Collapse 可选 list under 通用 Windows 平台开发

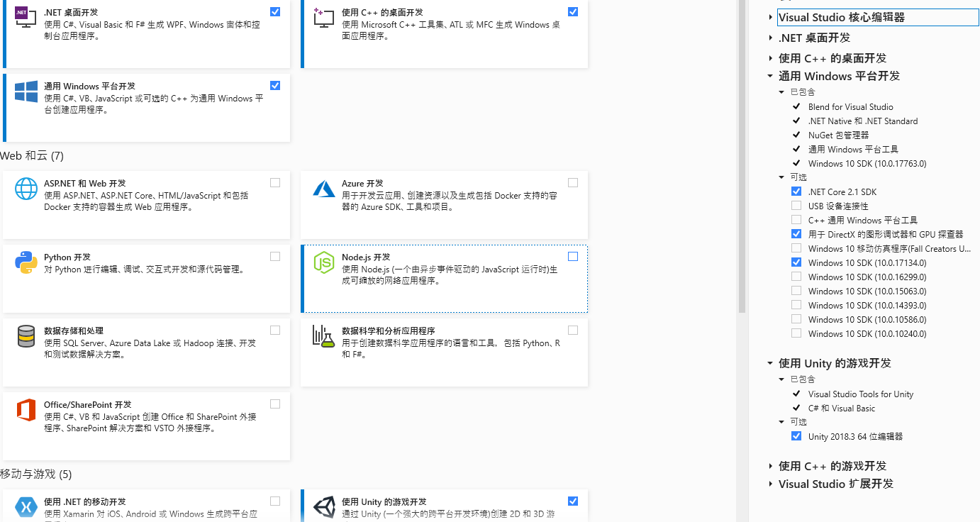coord(782,177)
